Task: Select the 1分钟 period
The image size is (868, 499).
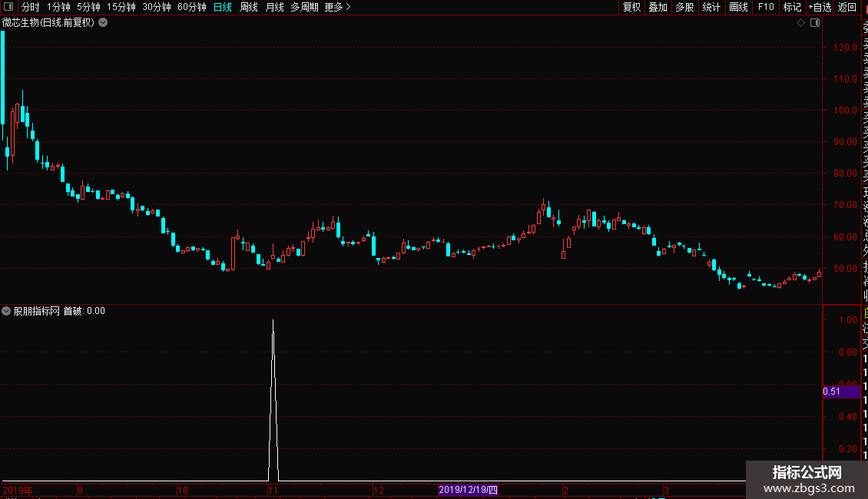Action: (x=58, y=7)
